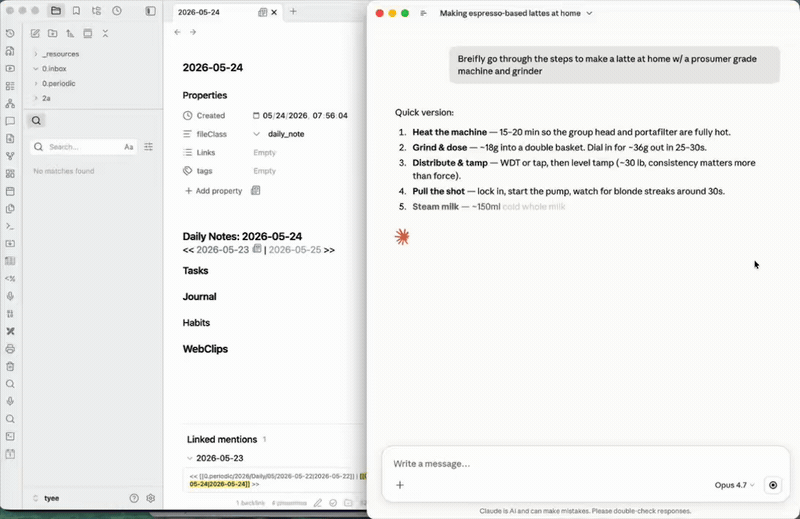The image size is (800, 519).
Task: Create a new folder in Obsidian
Action: click(53, 33)
